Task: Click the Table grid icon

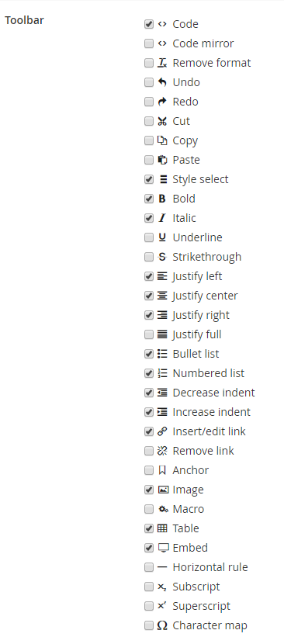Action: pyautogui.click(x=162, y=528)
